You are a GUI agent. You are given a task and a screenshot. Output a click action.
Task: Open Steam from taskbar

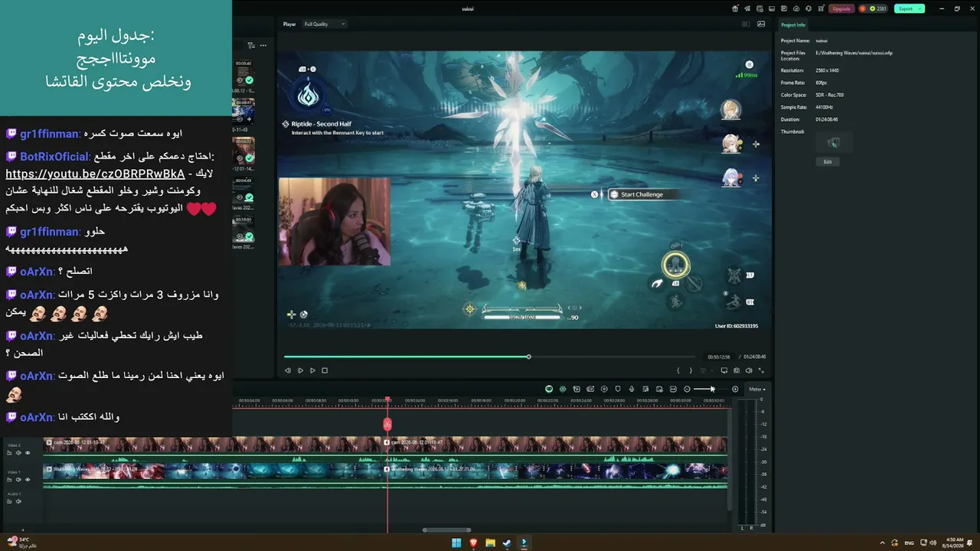pos(507,543)
